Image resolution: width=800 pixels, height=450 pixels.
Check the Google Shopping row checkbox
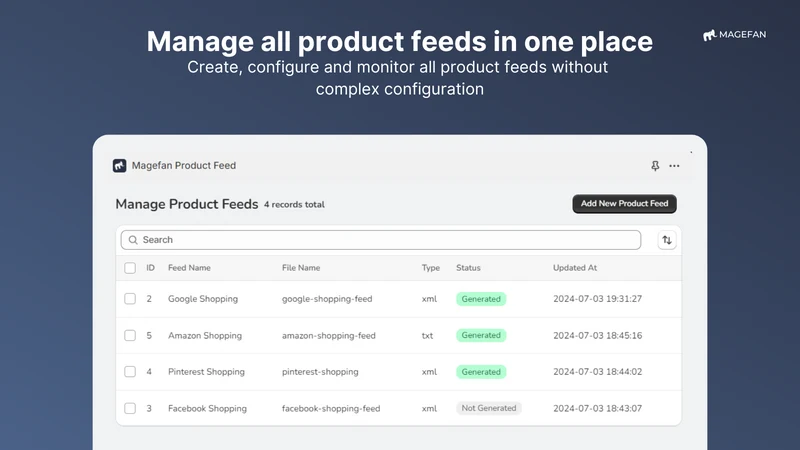(x=130, y=298)
